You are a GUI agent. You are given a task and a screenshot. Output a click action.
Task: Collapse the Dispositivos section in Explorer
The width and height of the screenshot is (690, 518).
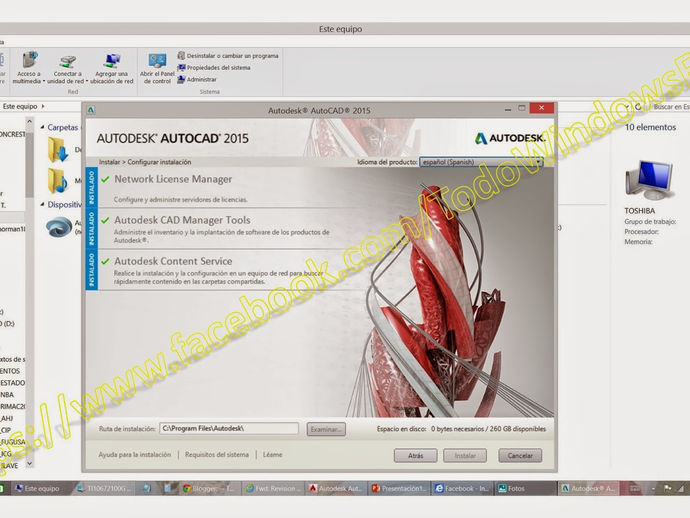tap(43, 204)
